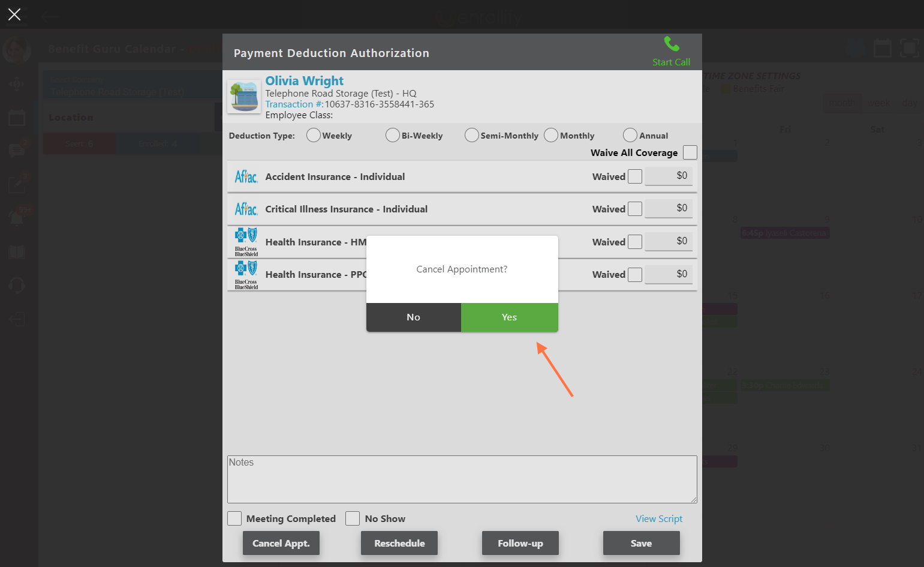The image size is (924, 567).
Task: Check Waived for Critical Illness Insurance
Action: (635, 209)
